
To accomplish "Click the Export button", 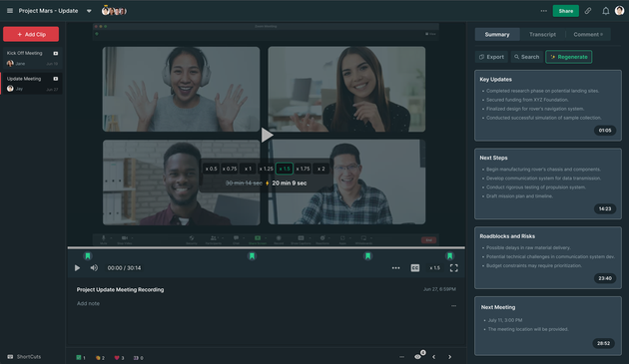I will tap(491, 57).
